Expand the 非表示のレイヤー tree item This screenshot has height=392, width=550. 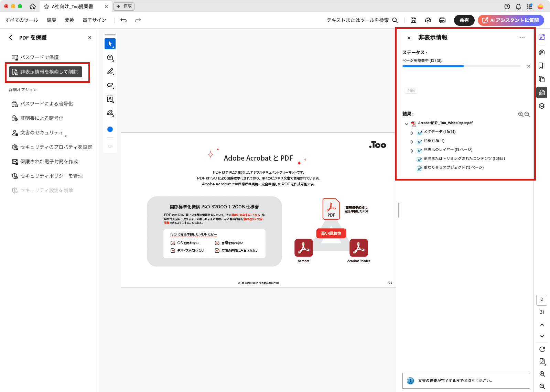(x=412, y=151)
